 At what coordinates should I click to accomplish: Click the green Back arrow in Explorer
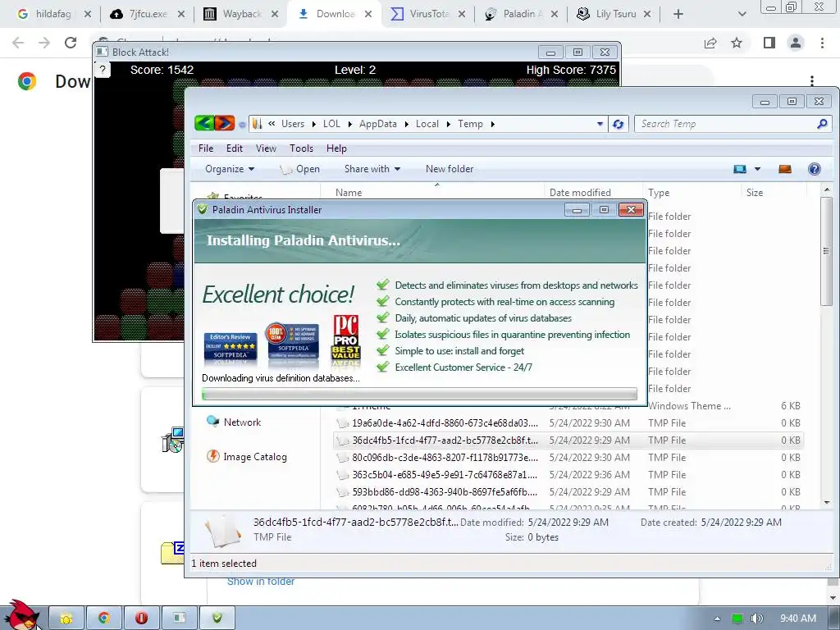[x=204, y=124]
